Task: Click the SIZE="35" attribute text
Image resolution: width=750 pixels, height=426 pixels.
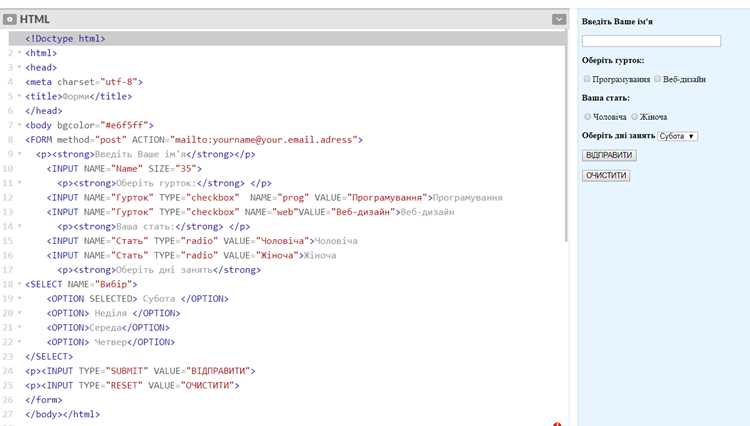Action: 172,169
